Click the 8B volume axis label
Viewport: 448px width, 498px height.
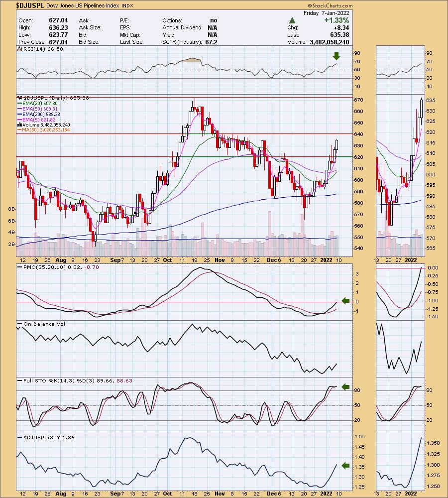12,209
